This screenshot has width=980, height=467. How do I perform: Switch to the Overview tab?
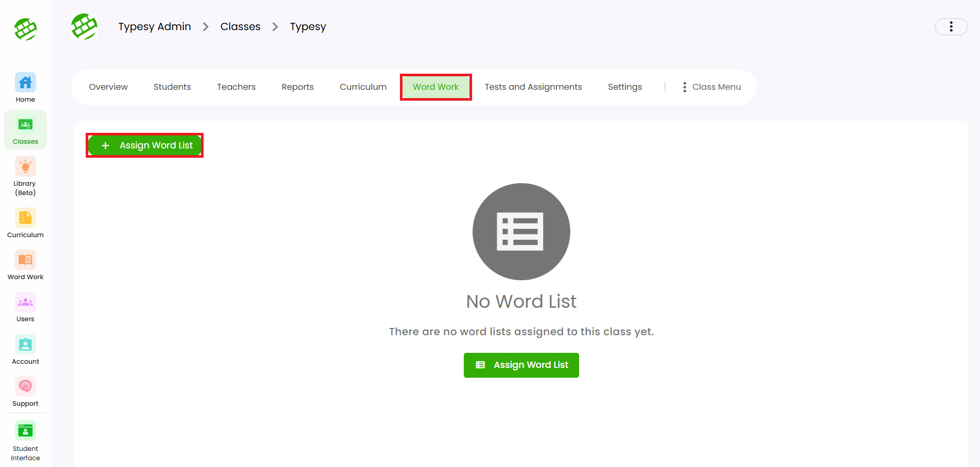(108, 87)
